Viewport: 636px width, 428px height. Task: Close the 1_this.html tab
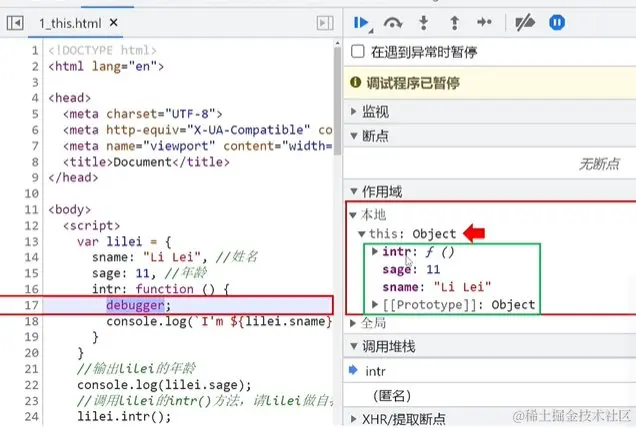click(114, 23)
